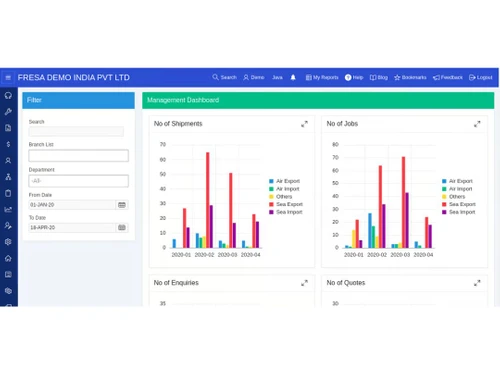This screenshot has height=375, width=500.
Task: Open the Demo user menu
Action: click(254, 77)
